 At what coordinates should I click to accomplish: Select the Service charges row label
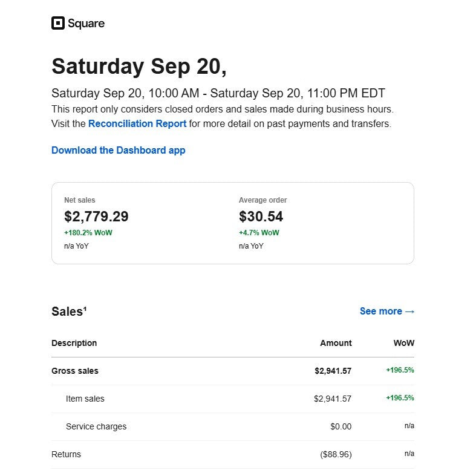click(96, 426)
